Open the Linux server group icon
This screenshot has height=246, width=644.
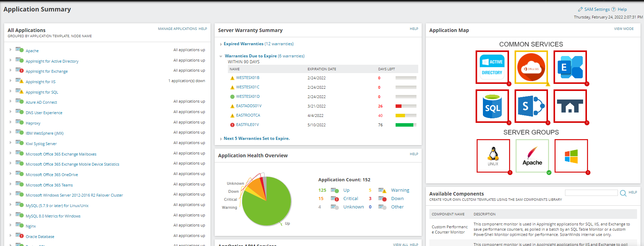pyautogui.click(x=493, y=156)
